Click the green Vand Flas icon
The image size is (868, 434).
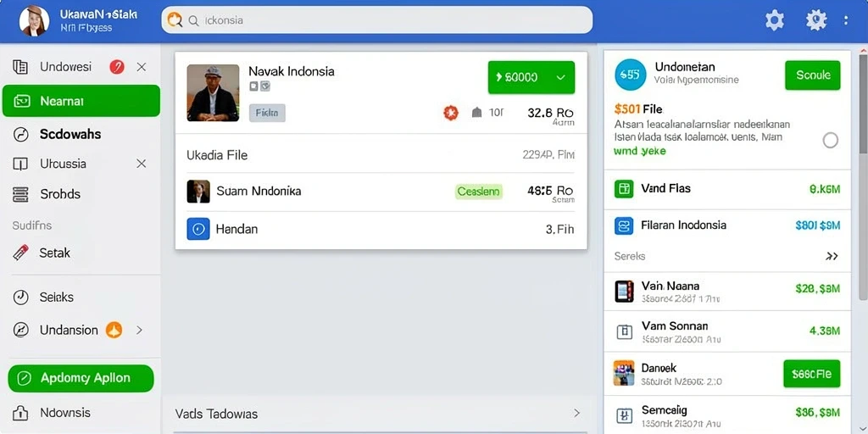[624, 189]
